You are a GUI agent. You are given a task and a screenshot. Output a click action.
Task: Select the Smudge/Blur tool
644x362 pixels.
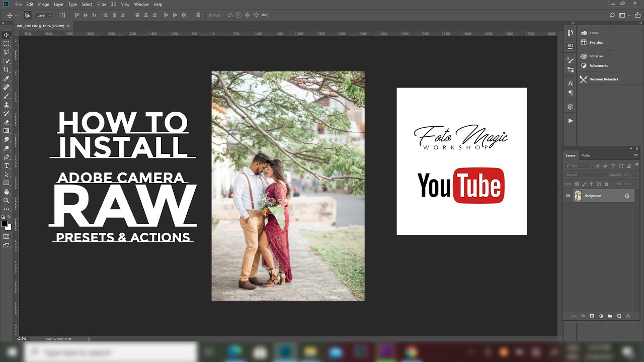[7, 139]
